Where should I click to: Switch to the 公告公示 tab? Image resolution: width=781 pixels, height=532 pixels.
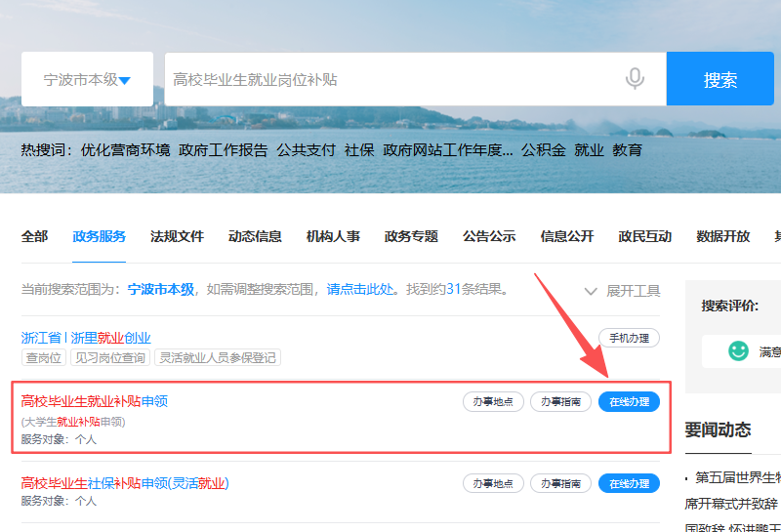coord(489,236)
